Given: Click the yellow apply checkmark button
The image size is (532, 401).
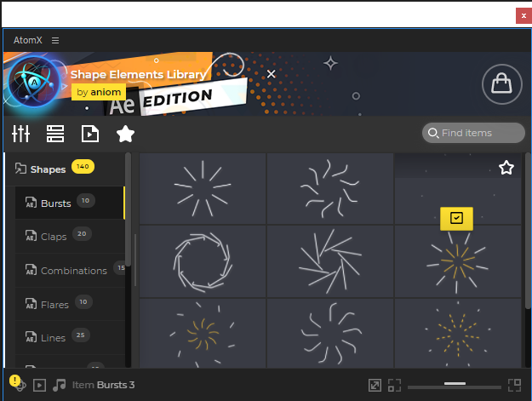Looking at the screenshot, I should pos(456,219).
